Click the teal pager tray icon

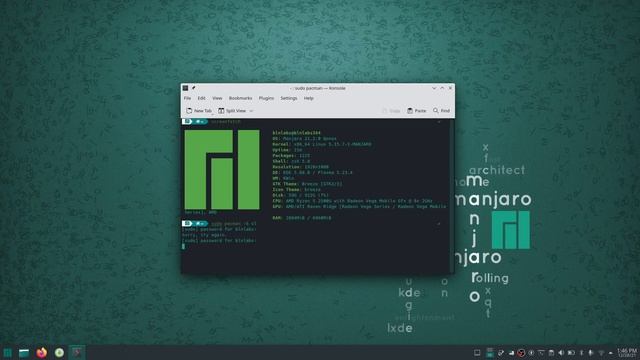pyautogui.click(x=490, y=353)
